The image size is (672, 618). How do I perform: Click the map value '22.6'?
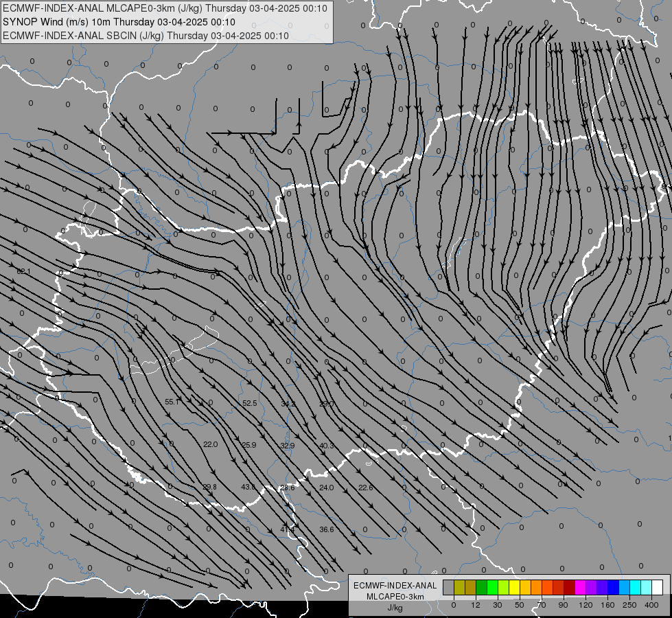365,488
